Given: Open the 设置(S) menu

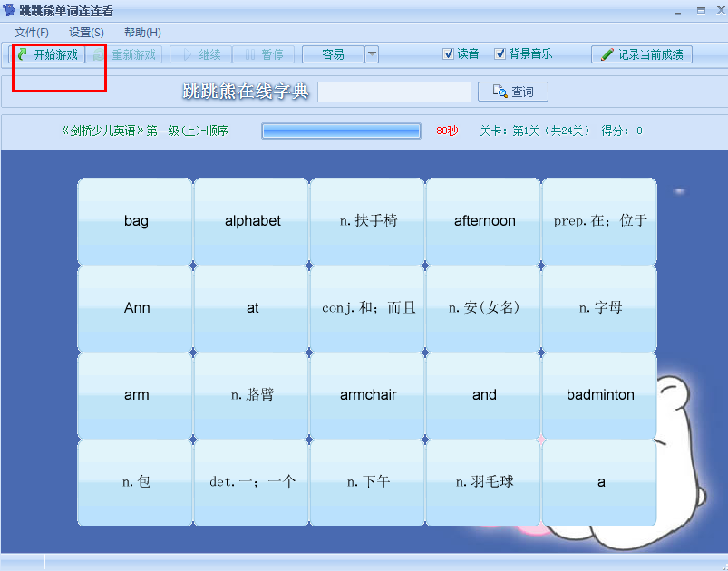Looking at the screenshot, I should click(x=86, y=33).
